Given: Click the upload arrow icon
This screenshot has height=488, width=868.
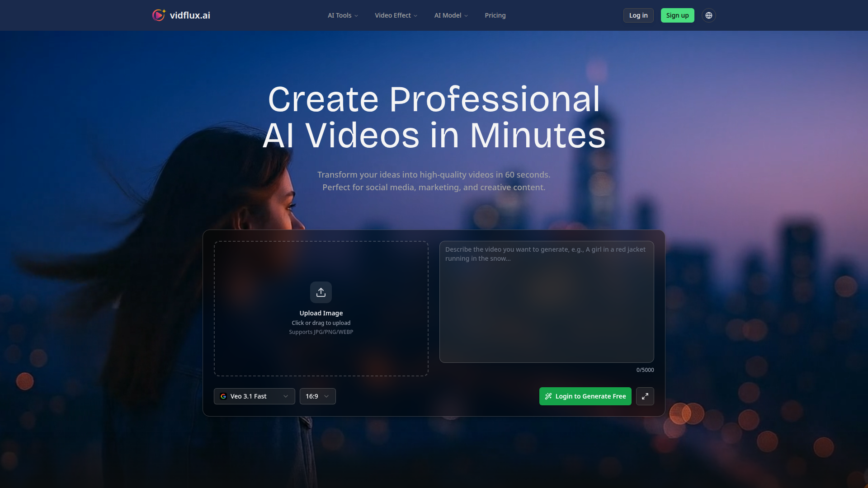Looking at the screenshot, I should coord(321,292).
